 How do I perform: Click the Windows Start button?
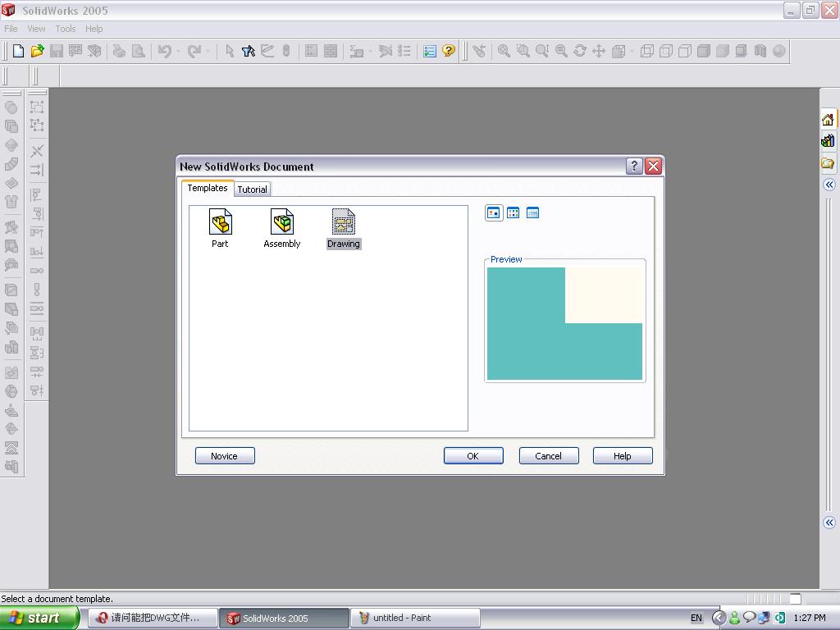click(39, 618)
